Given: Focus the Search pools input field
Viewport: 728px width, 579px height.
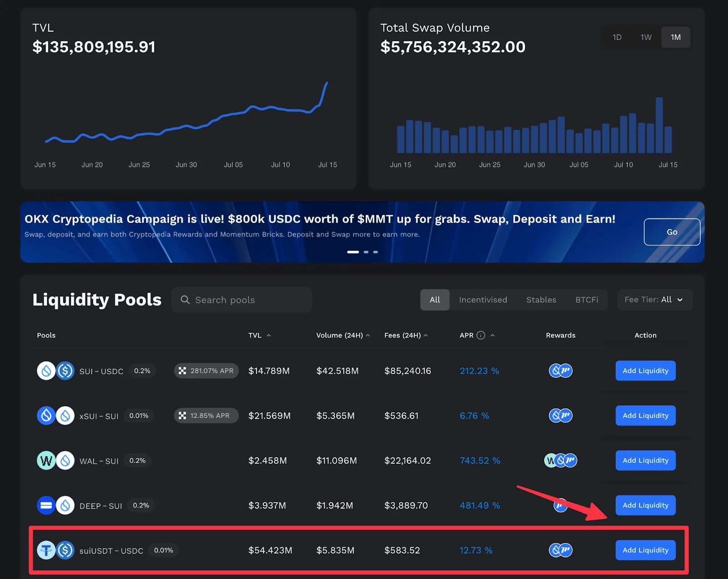Looking at the screenshot, I should [242, 300].
